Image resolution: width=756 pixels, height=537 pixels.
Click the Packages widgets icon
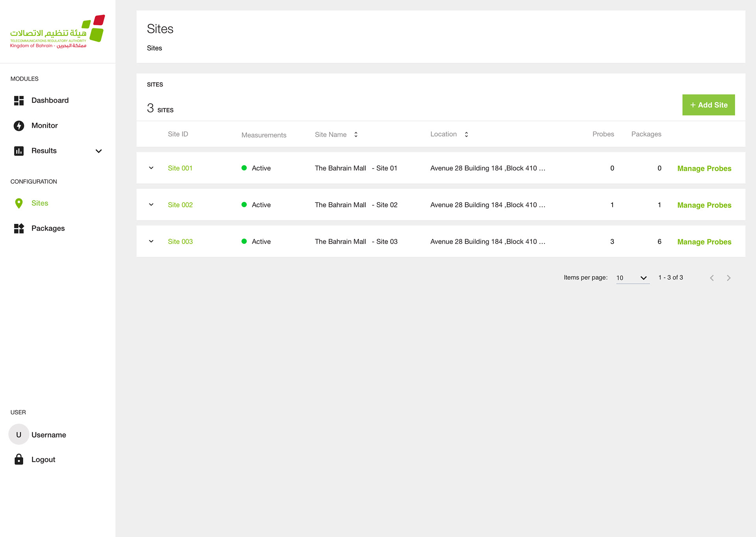(x=19, y=229)
